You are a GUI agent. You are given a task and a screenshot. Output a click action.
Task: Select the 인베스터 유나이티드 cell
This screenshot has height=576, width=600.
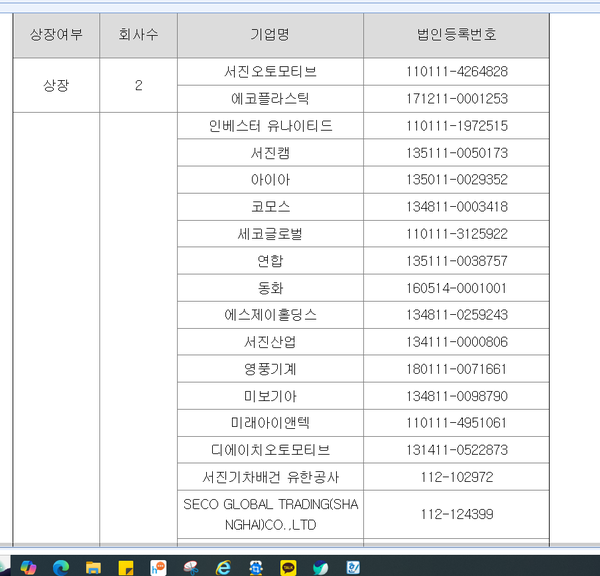(x=270, y=126)
